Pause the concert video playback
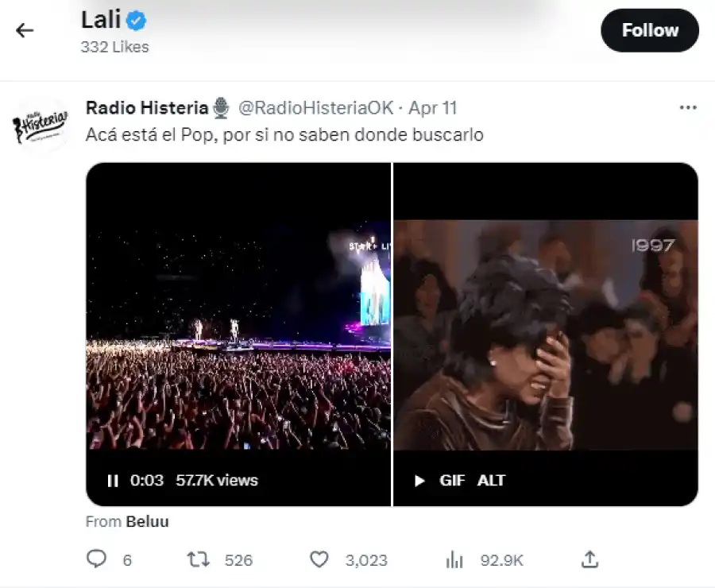Viewport: 715px width, 588px height. pyautogui.click(x=111, y=480)
